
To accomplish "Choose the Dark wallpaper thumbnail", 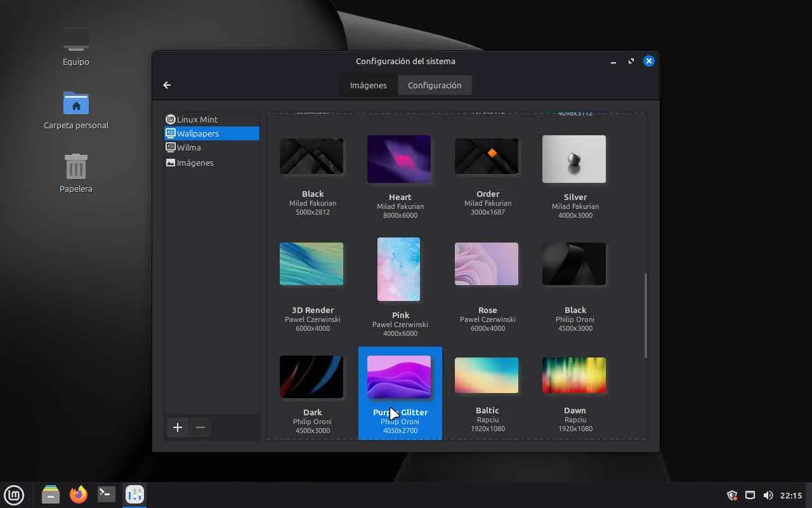I will click(x=311, y=377).
